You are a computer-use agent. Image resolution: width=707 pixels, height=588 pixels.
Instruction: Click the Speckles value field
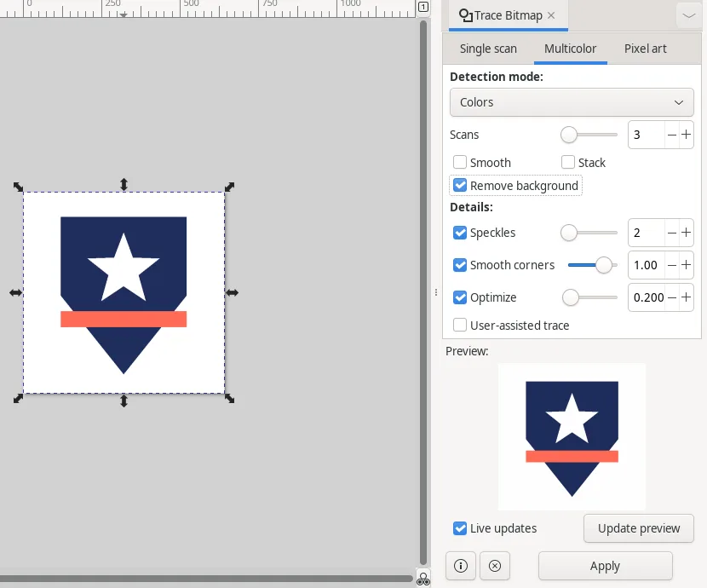[x=647, y=233]
